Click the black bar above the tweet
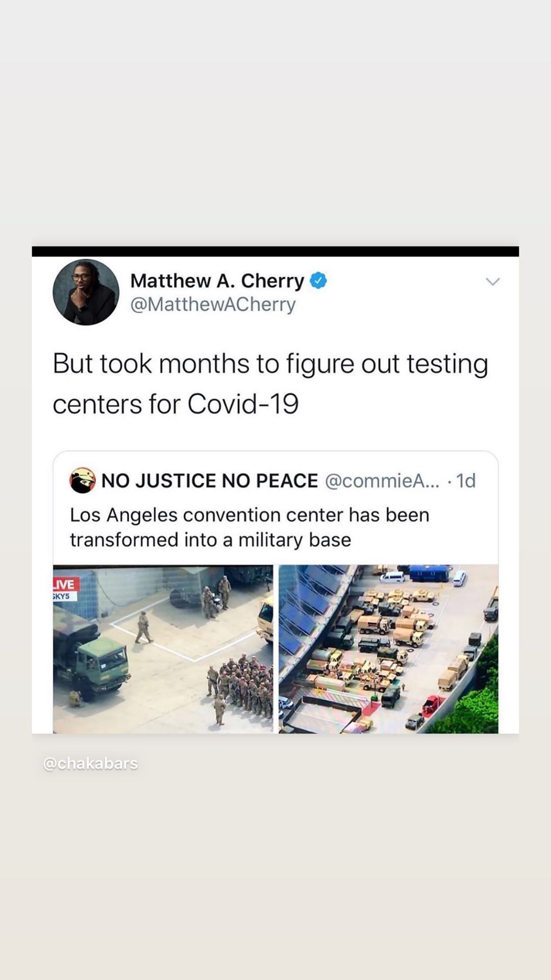 275,251
